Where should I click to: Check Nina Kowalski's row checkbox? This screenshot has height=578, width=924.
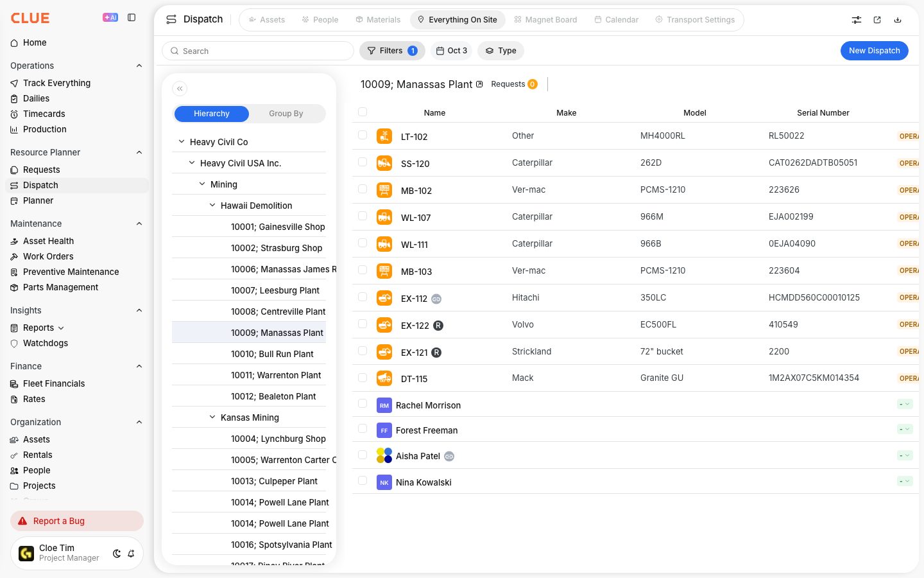click(x=363, y=481)
